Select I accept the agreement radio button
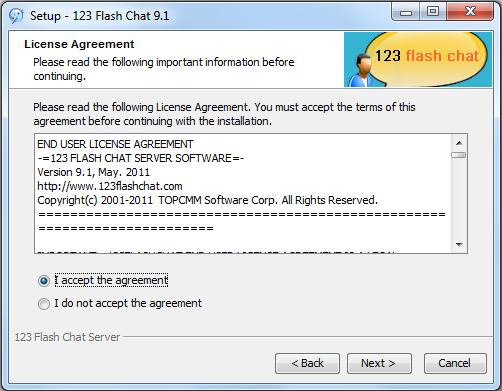Viewport: 502px width, 391px height. pyautogui.click(x=44, y=281)
